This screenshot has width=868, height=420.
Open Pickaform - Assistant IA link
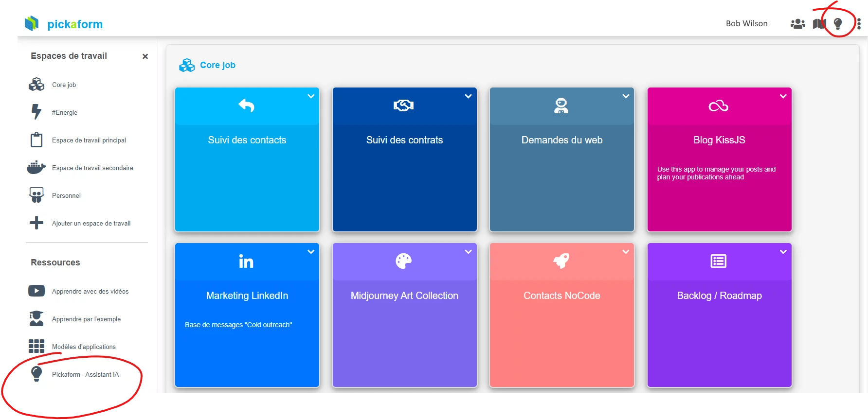pyautogui.click(x=85, y=374)
